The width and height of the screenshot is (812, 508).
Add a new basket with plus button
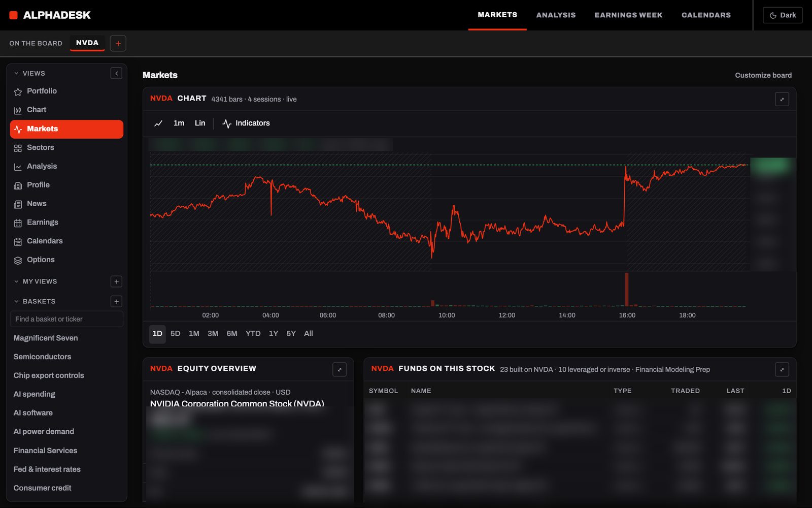[116, 301]
